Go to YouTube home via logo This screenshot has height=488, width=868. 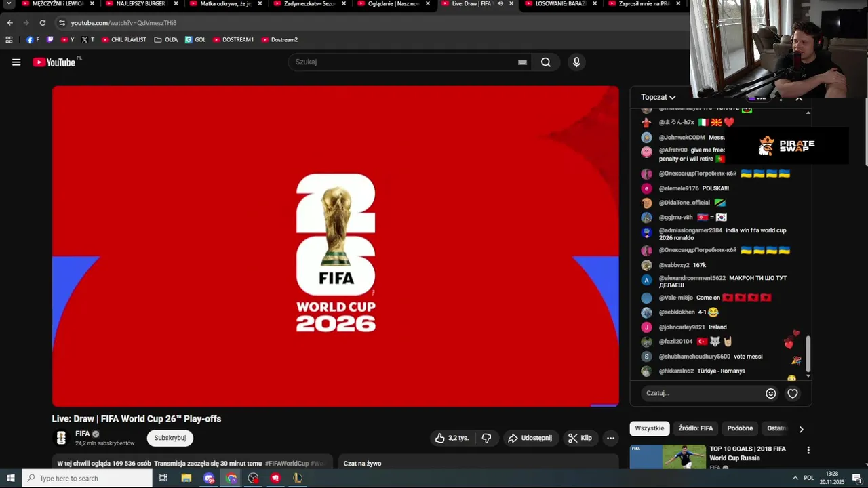click(x=54, y=62)
